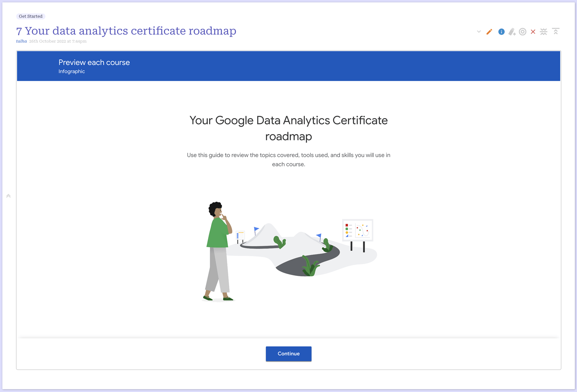Click the 'Use this guide to review' description text
Viewport: 577px width, 392px height.
coord(288,160)
